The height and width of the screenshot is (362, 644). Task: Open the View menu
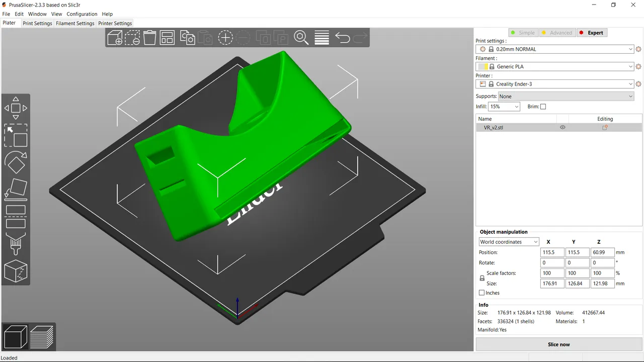[x=57, y=14]
